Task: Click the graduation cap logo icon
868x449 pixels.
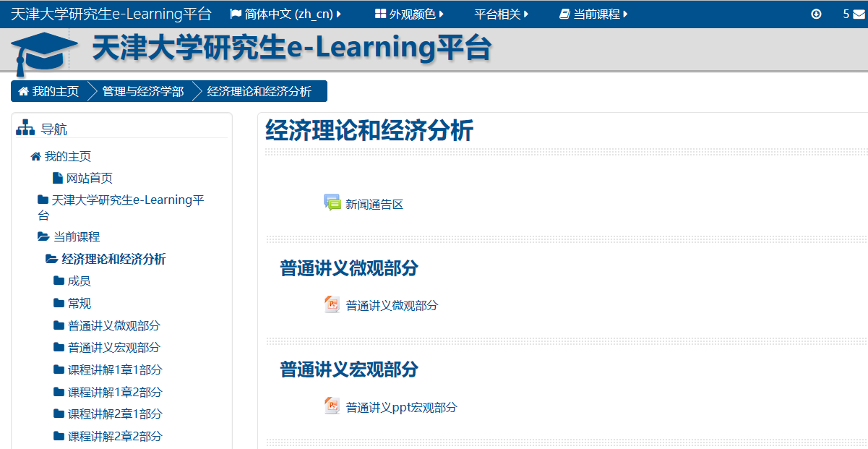Action: pos(43,52)
